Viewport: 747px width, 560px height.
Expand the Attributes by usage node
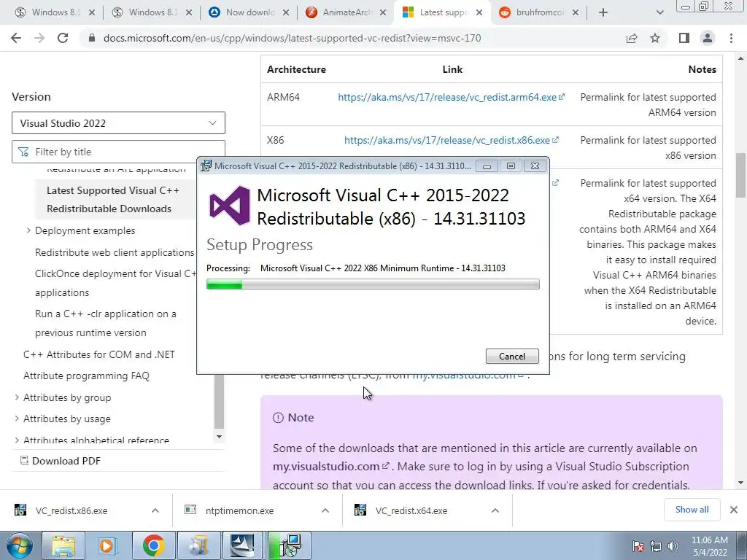[x=17, y=419]
